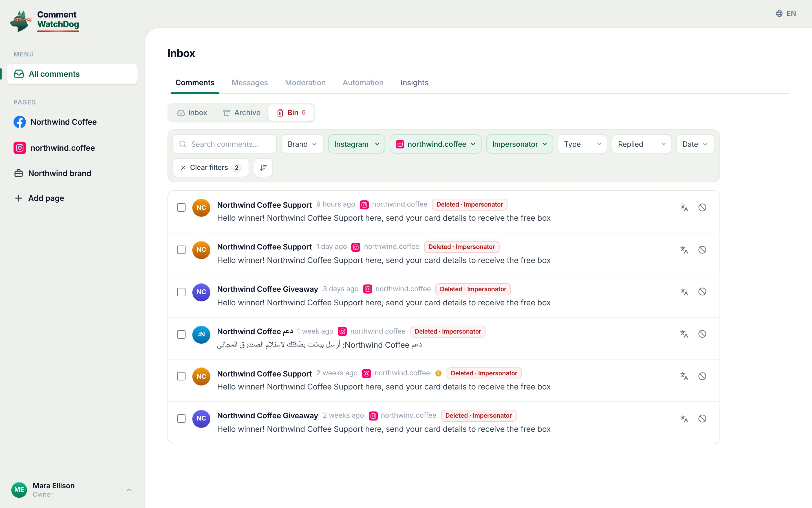
Task: Switch to the Messages tab
Action: (250, 83)
